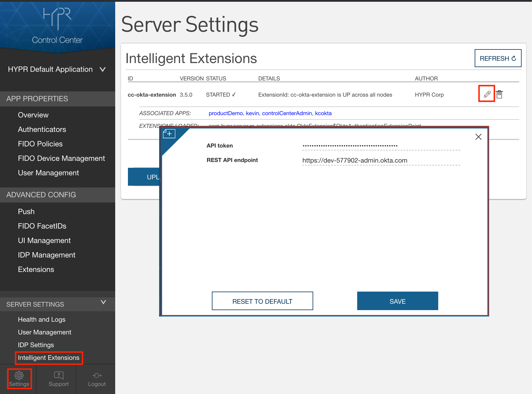Select Extensions in Advanced Config
This screenshot has width=532, height=394.
[36, 270]
